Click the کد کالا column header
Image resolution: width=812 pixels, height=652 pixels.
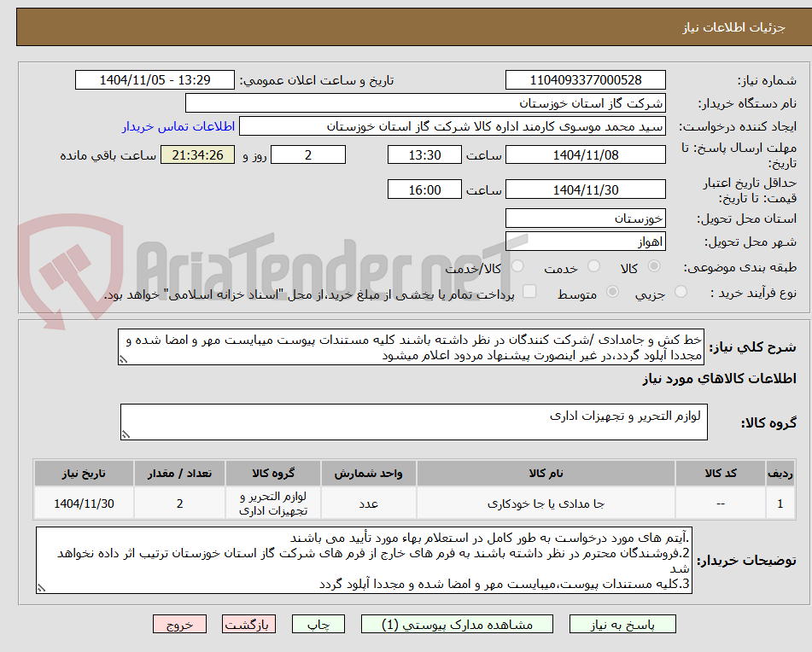(721, 474)
